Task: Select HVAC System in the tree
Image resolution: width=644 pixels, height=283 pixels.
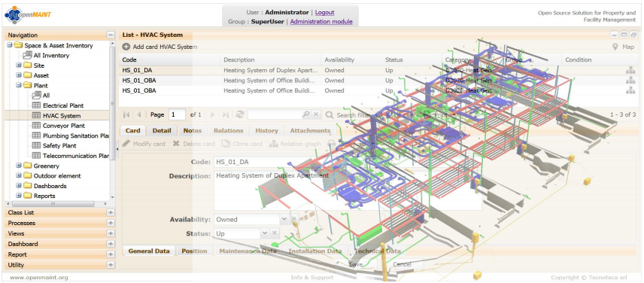Action: click(56, 116)
